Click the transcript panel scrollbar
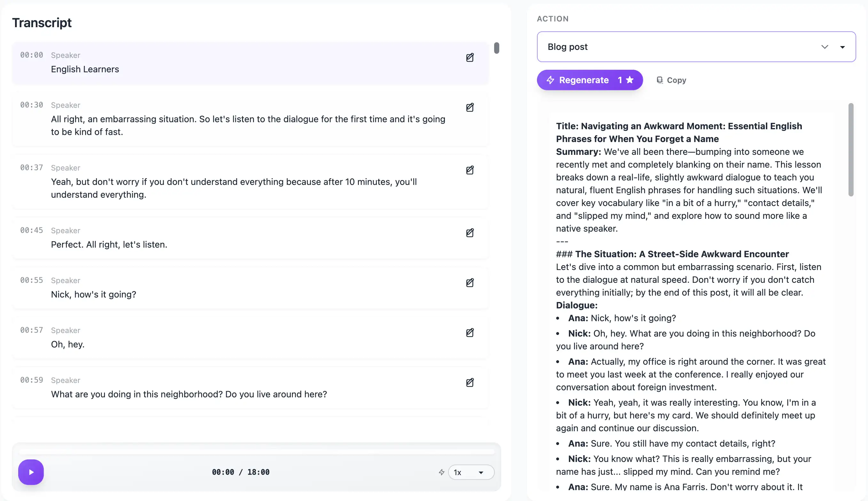 point(496,48)
